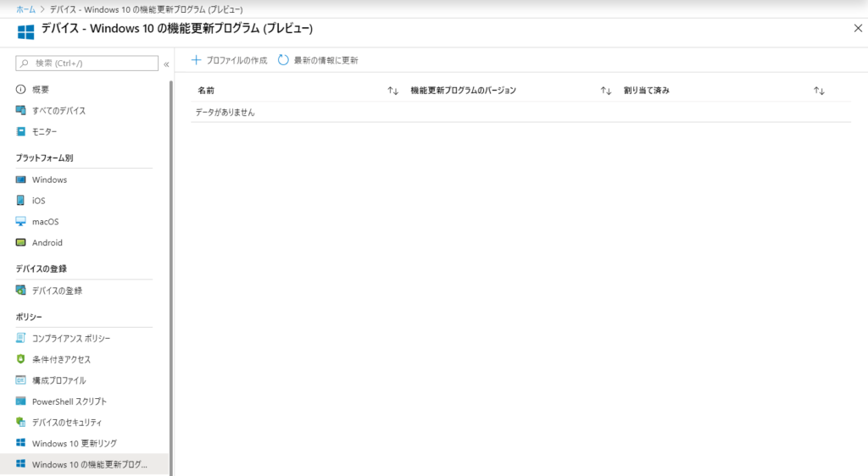Click the データがありません message

point(225,113)
